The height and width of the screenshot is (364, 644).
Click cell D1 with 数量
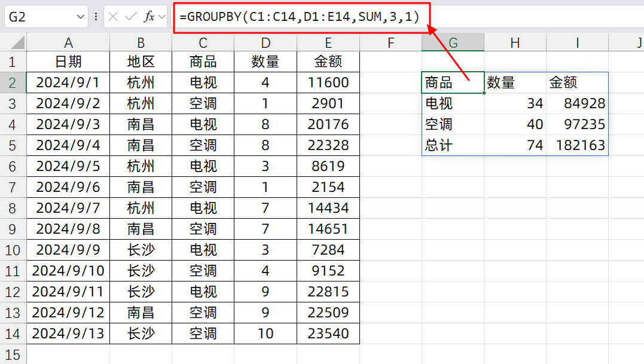pyautogui.click(x=265, y=62)
